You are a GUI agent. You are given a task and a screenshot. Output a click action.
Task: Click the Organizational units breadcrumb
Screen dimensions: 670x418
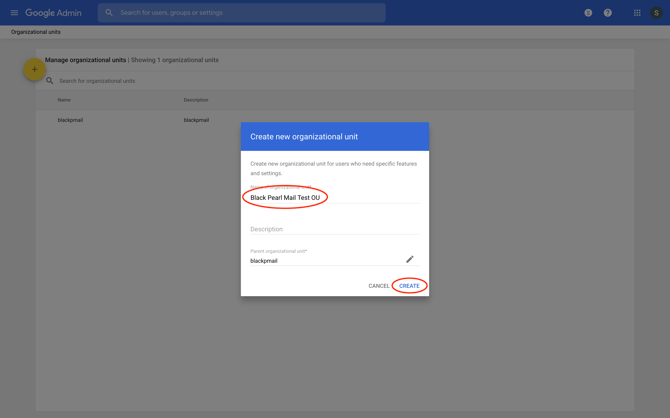coord(36,32)
